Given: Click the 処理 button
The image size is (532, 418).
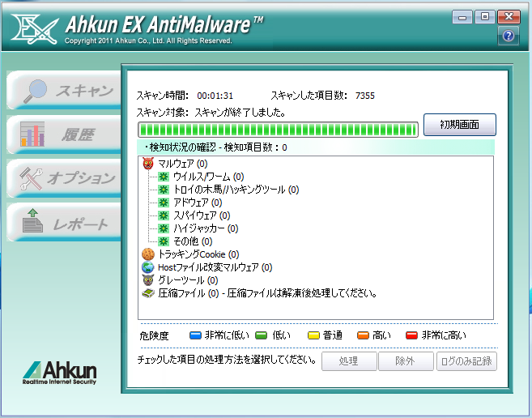Looking at the screenshot, I should pos(349,361).
